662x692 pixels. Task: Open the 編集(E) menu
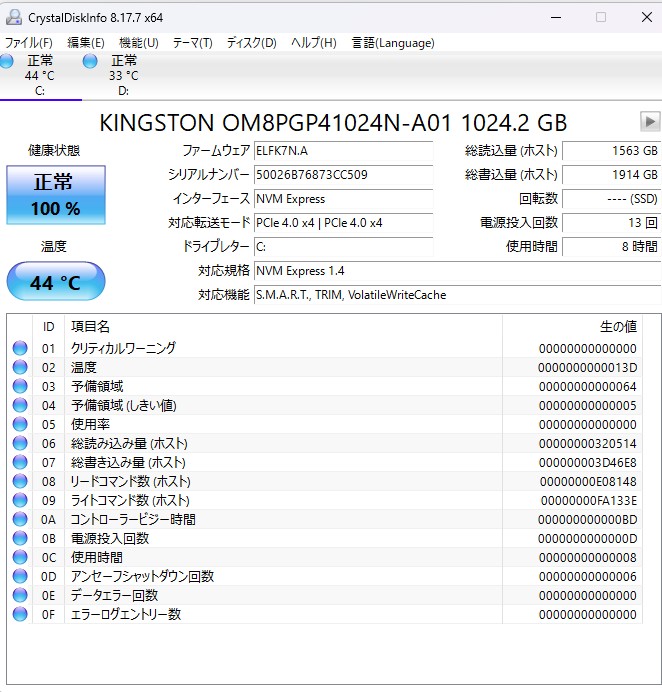[86, 43]
